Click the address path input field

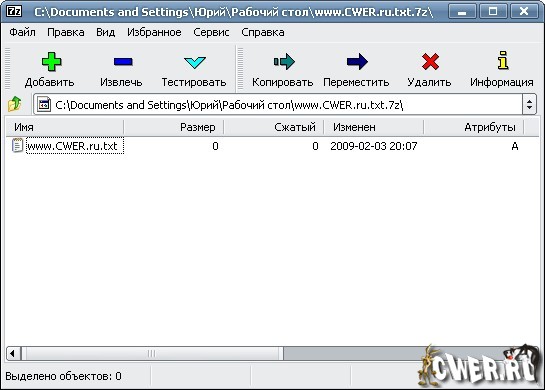point(278,105)
